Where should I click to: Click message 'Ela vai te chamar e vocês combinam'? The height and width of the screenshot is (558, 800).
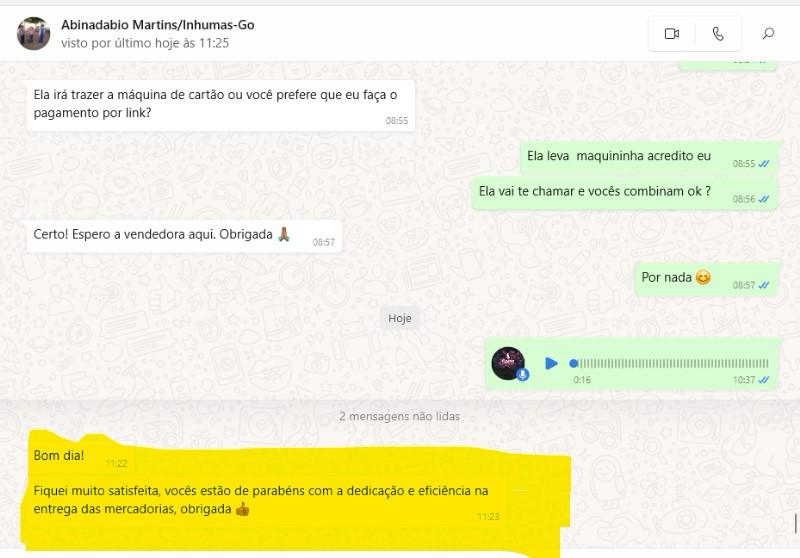coord(624,193)
